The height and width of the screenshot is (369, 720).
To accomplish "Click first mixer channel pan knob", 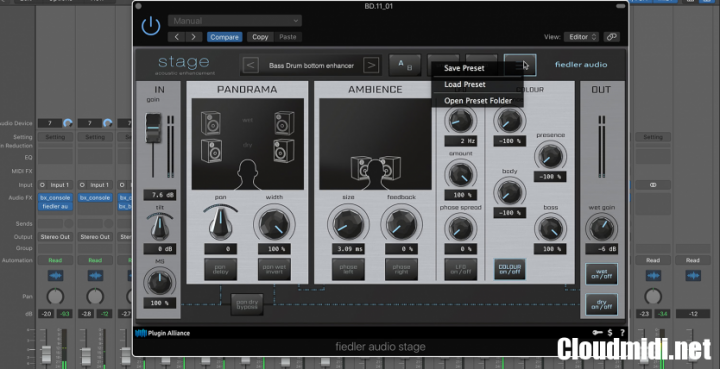I will 55,296.
